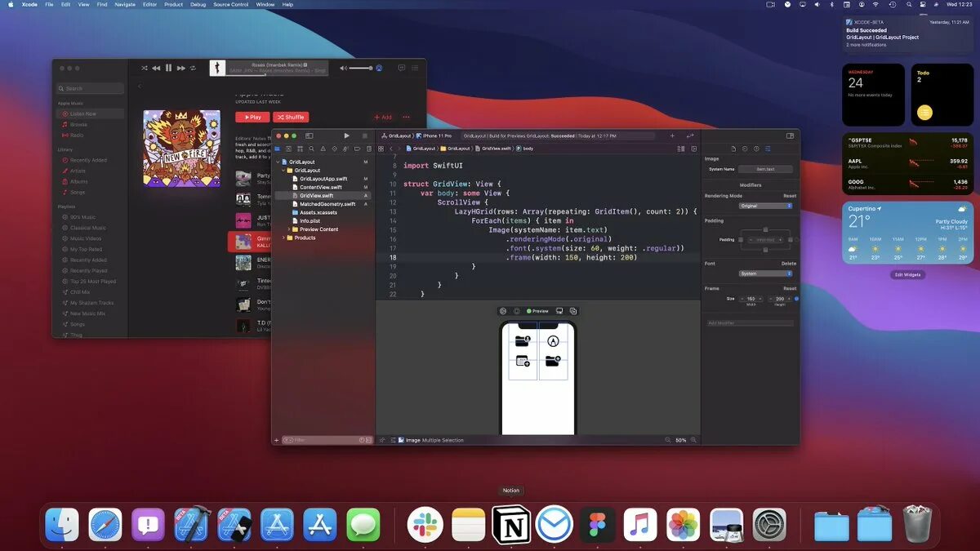Toggle Xcode's navigator sidebar

point(310,136)
